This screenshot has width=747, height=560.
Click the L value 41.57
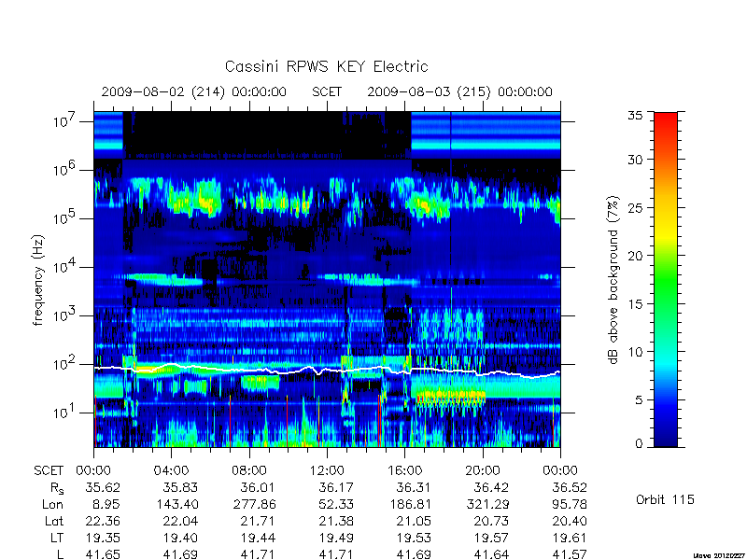pos(570,554)
